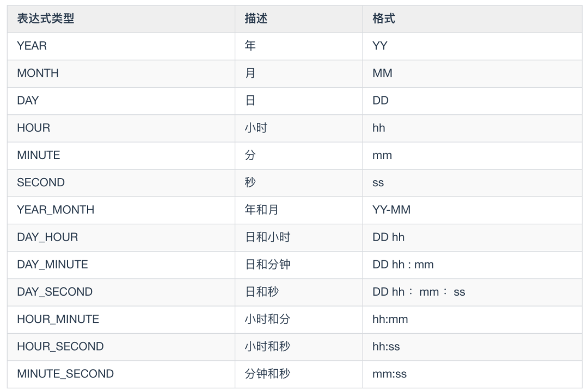Click the YY-MM format cell
588x392 pixels.
[x=391, y=210]
